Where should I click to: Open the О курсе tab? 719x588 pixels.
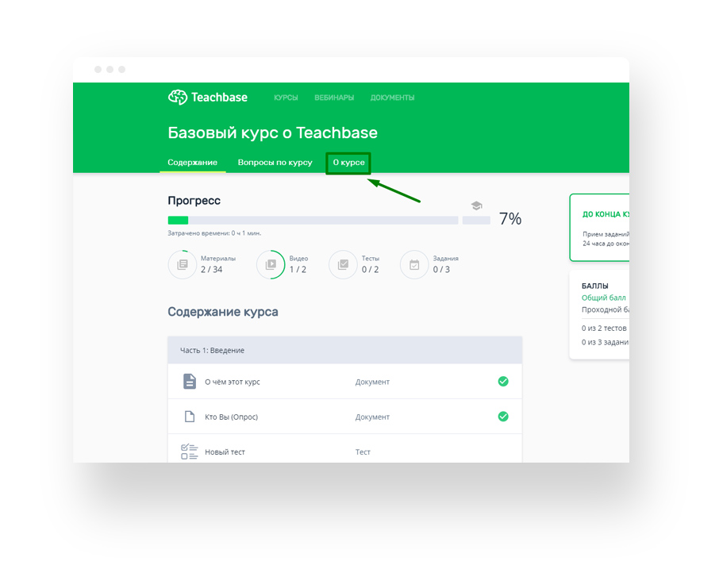(348, 163)
